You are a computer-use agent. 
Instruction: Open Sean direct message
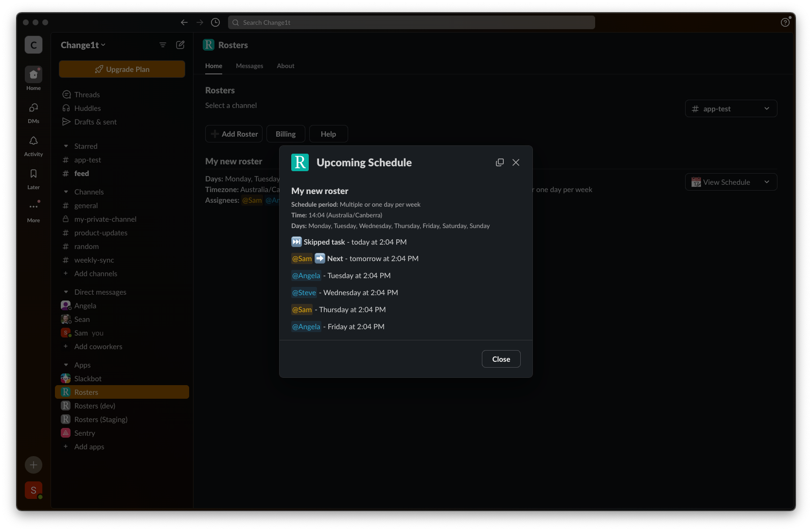coord(122,319)
